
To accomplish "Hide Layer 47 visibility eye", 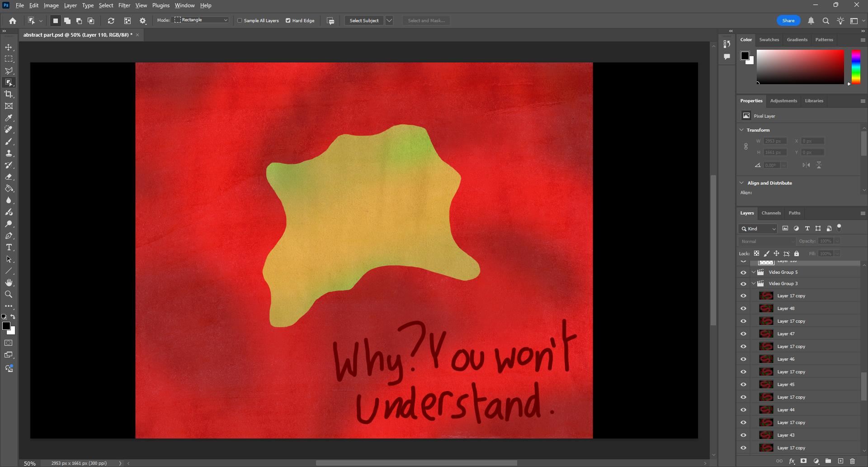I will point(743,334).
